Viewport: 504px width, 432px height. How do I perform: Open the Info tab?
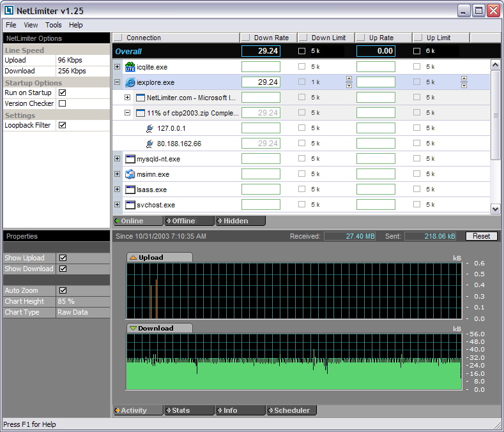(240, 410)
